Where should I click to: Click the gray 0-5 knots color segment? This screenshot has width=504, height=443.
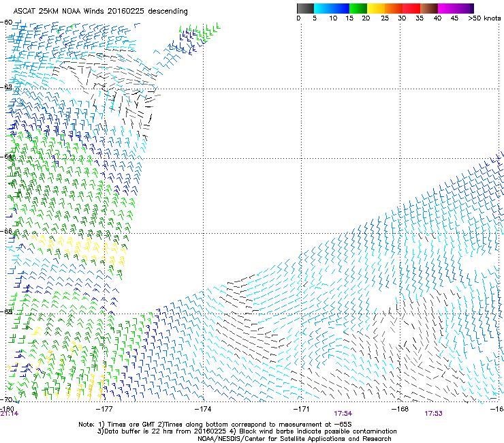pyautogui.click(x=305, y=8)
